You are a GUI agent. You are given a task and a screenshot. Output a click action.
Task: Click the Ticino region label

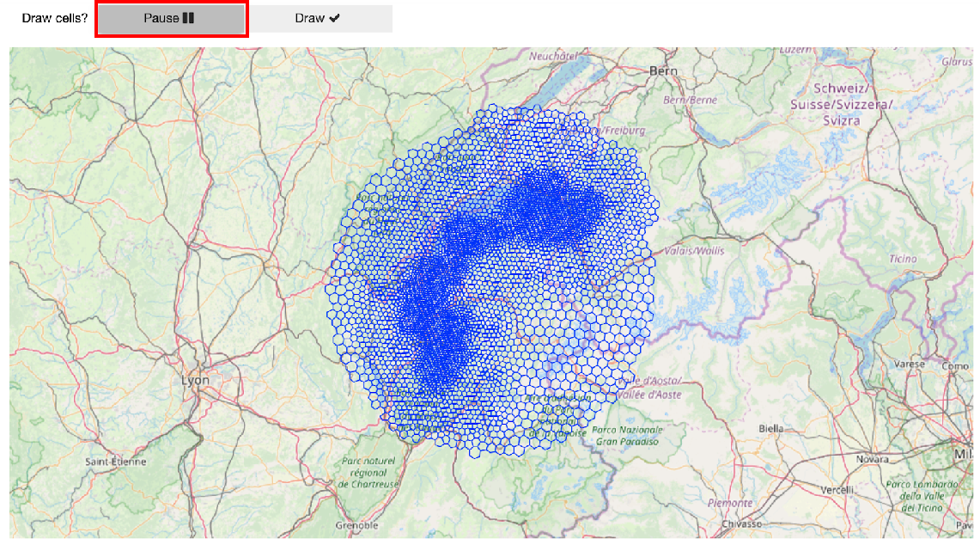[x=903, y=259]
